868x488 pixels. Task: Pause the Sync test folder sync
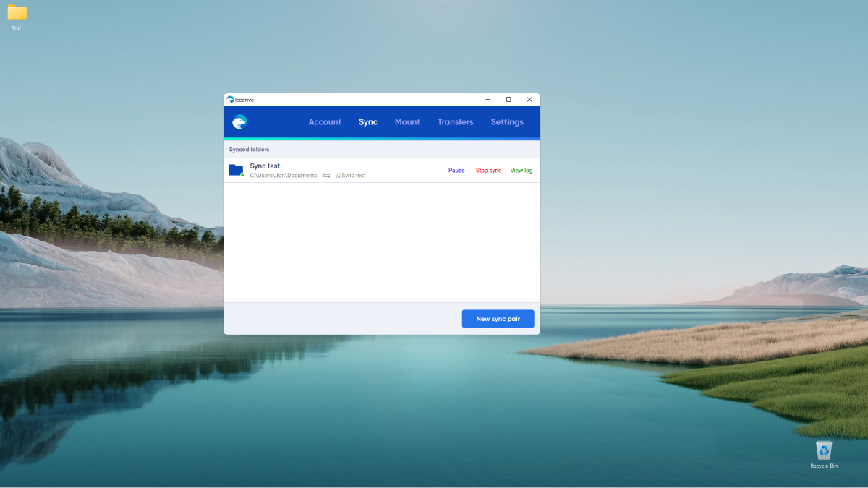click(x=456, y=171)
